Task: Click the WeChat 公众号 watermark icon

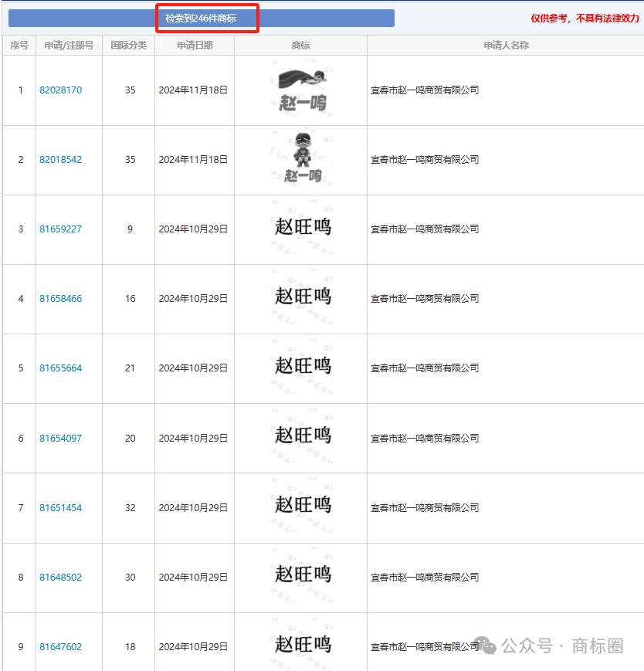Action: click(486, 646)
